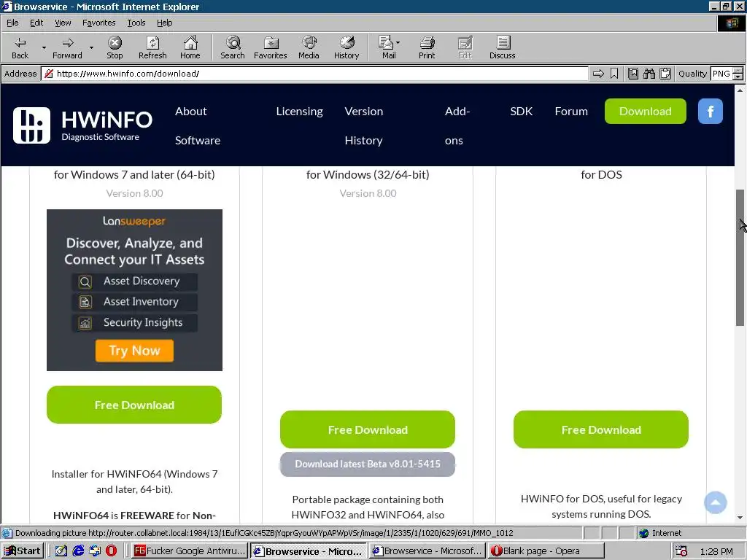Viewport: 747px width, 560px height.
Task: Click the bookmark ribbon icon in address toolbar
Action: [x=614, y=74]
